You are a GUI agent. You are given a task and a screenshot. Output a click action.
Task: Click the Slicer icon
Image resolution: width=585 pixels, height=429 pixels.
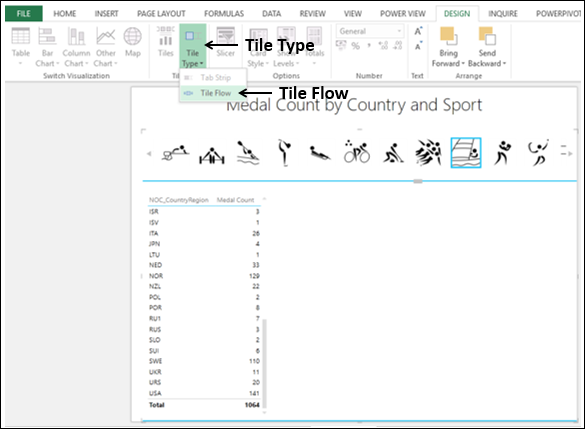tap(225, 42)
